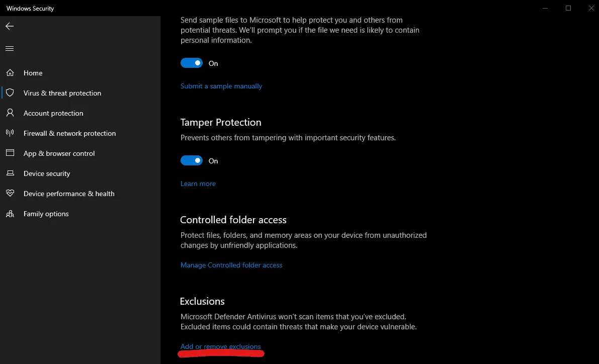The width and height of the screenshot is (599, 364).
Task: Go to Device performance & health
Action: pos(69,194)
